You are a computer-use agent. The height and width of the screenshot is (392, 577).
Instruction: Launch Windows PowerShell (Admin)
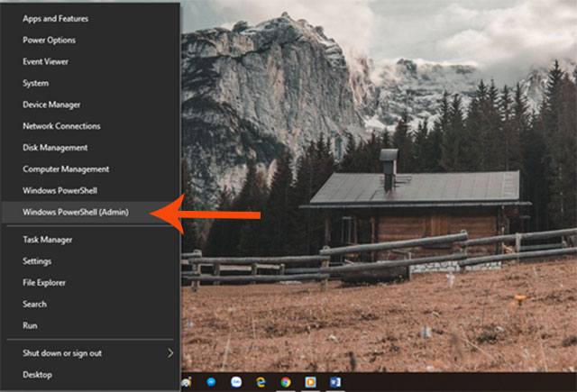90,212
